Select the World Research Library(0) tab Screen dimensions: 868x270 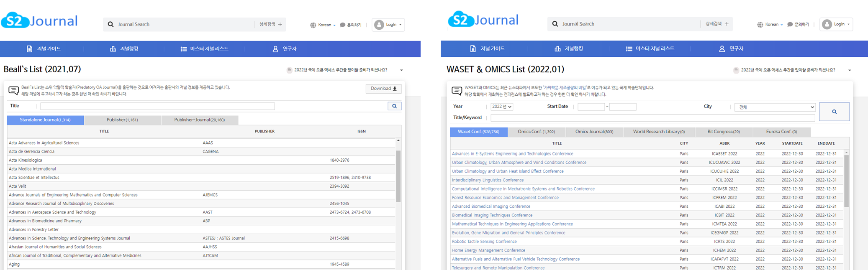(659, 132)
